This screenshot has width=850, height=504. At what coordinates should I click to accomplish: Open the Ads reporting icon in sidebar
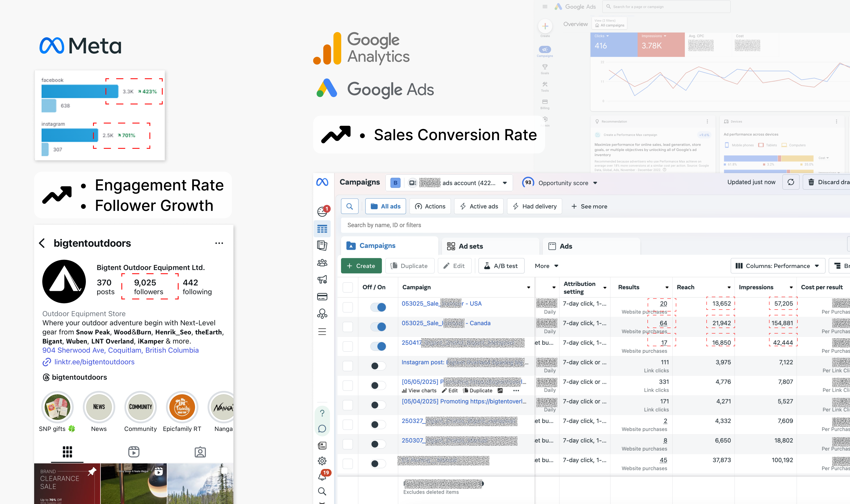(x=322, y=245)
